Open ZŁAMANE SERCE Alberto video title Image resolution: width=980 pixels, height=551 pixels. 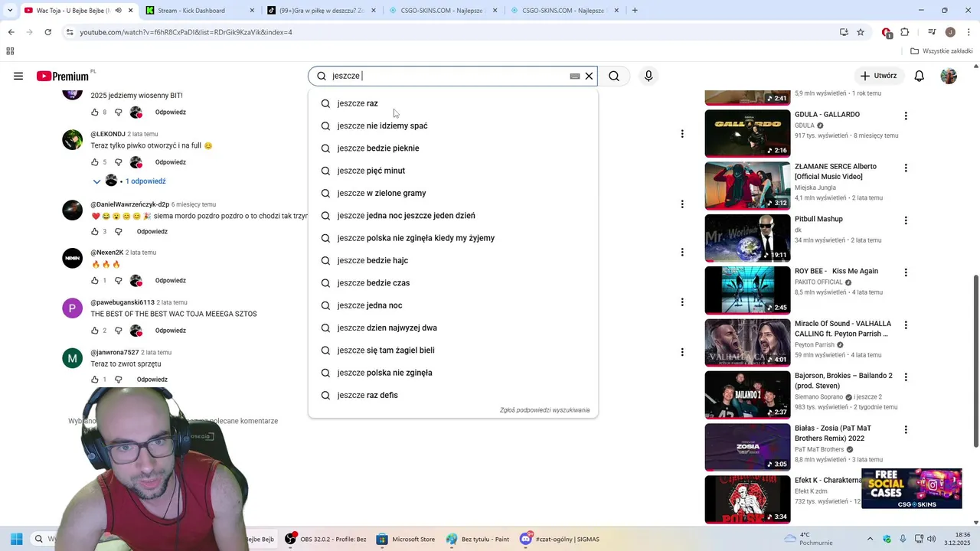point(835,171)
